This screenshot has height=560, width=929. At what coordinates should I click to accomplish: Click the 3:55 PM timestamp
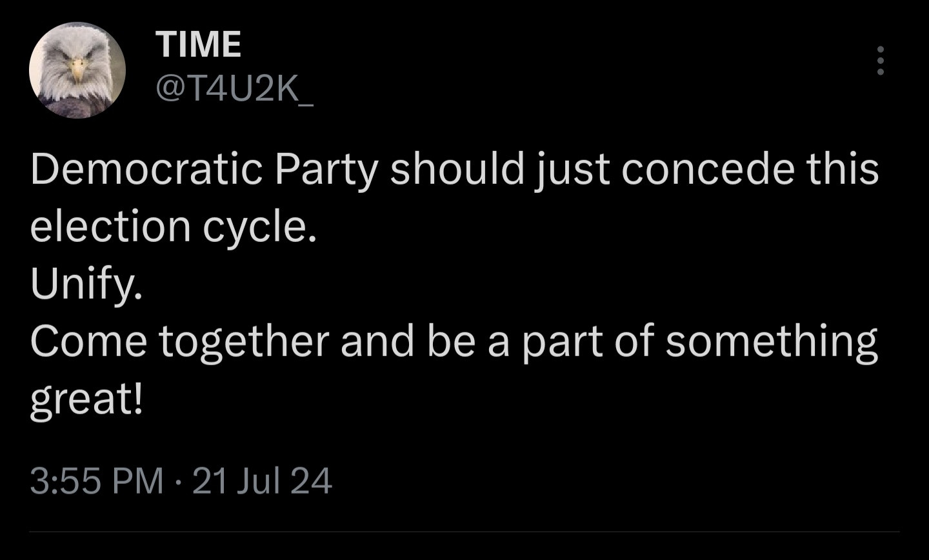(97, 481)
